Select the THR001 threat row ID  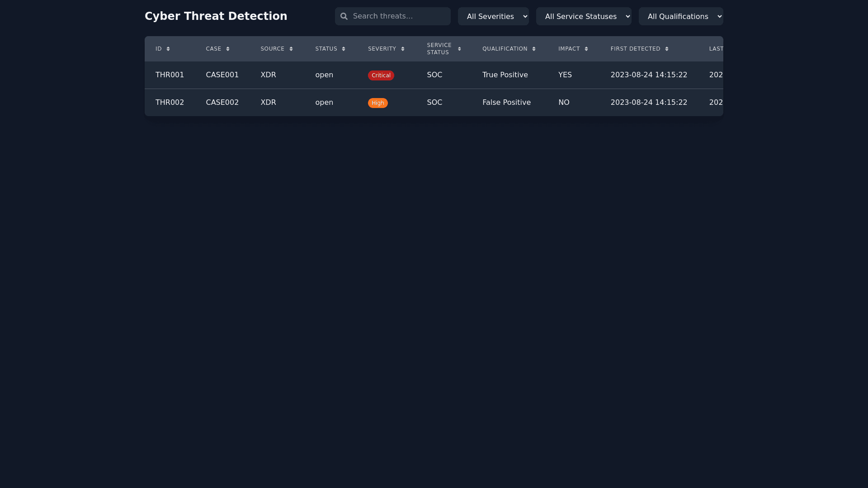170,75
